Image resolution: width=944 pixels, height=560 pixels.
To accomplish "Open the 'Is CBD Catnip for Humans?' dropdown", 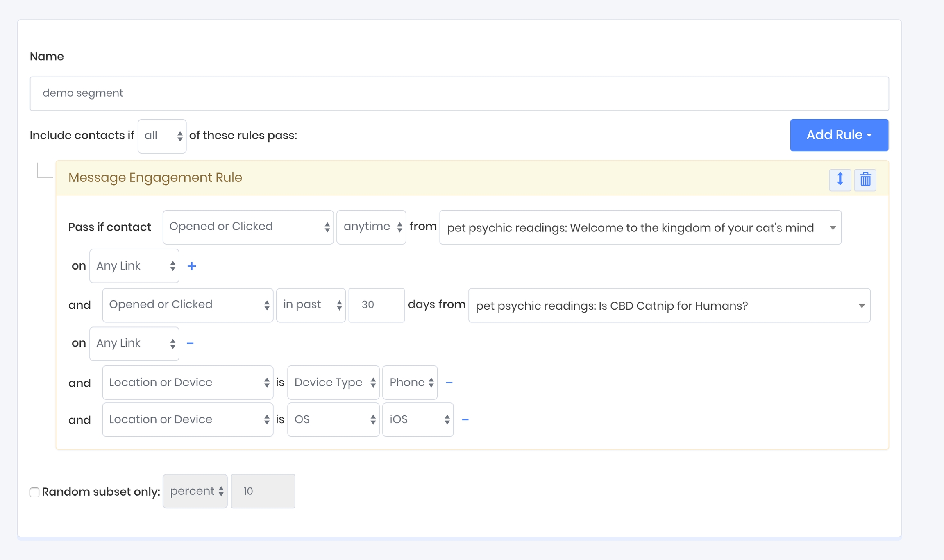I will point(669,306).
